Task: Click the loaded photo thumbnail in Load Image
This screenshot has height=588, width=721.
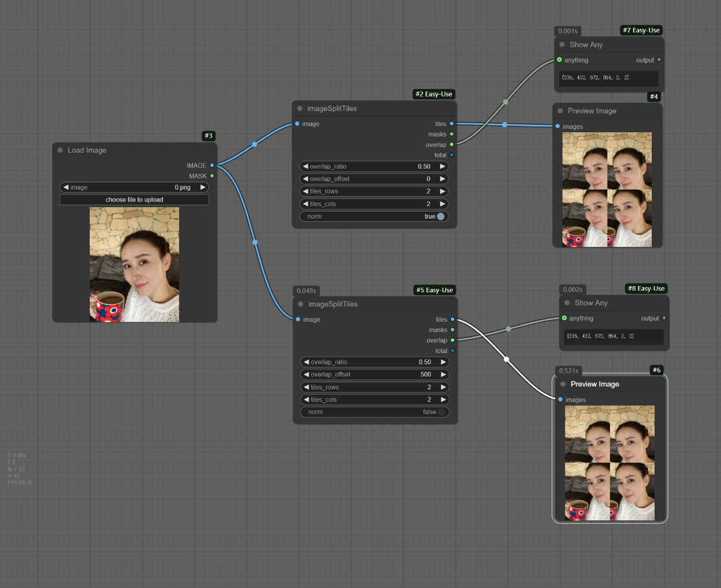Action: (135, 264)
